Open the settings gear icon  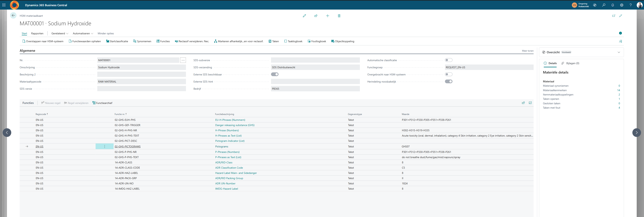pyautogui.click(x=622, y=5)
